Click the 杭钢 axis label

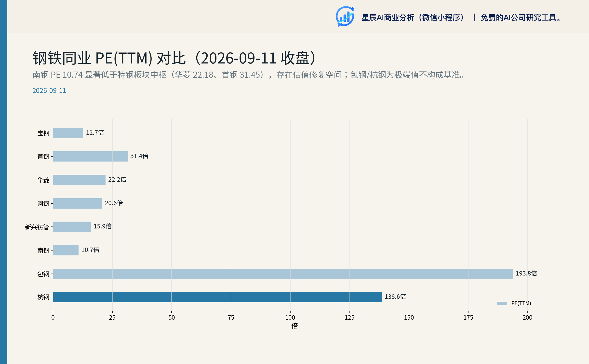click(43, 297)
